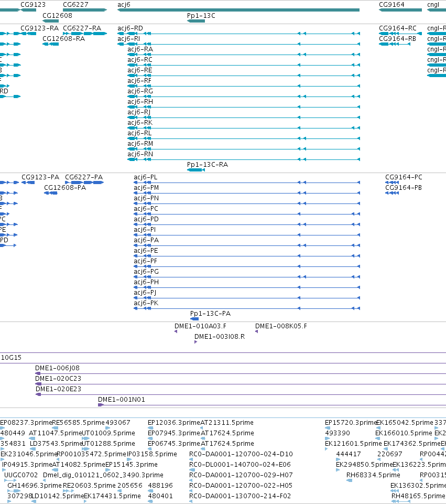Image resolution: width=446 pixels, height=504 pixels.
Task: Open the Pp1-13C gene label
Action: [x=201, y=16]
